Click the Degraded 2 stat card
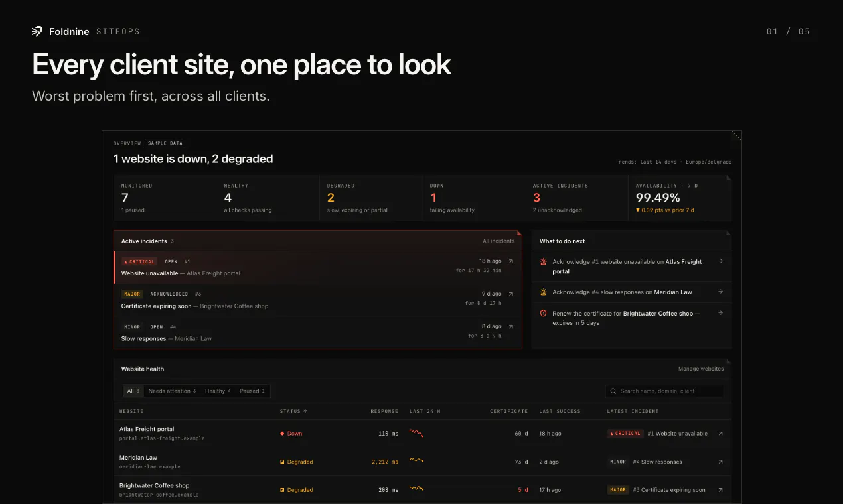This screenshot has width=843, height=504. [x=370, y=198]
